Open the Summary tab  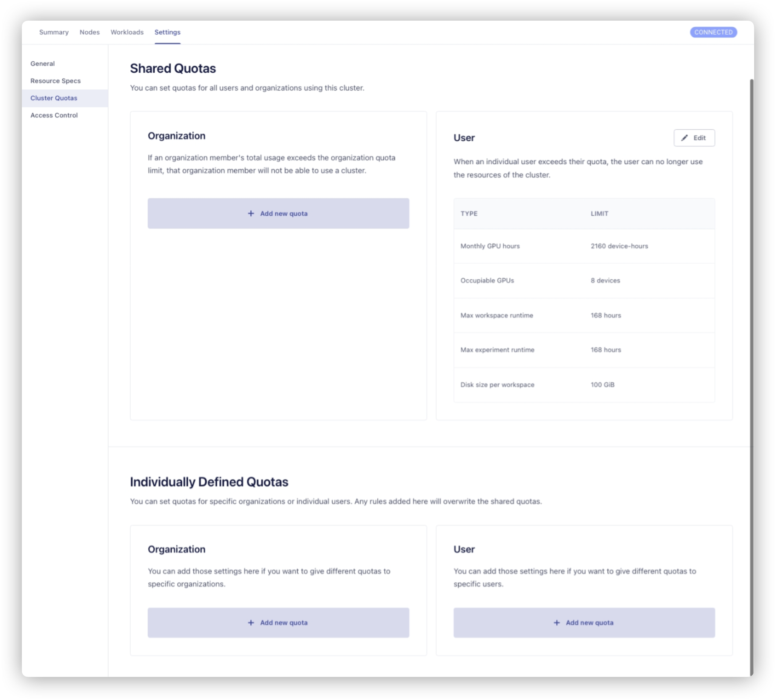click(x=54, y=32)
